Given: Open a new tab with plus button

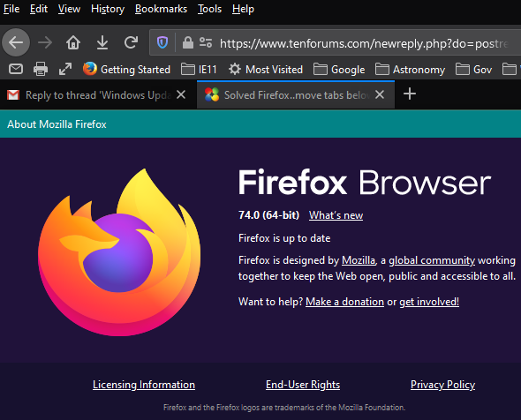Looking at the screenshot, I should 410,94.
